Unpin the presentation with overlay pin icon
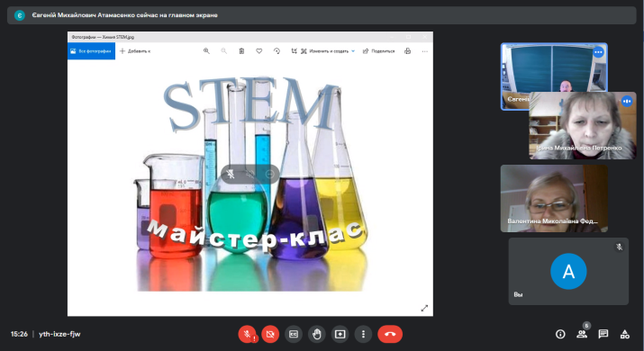The height and width of the screenshot is (351, 644). coord(231,174)
